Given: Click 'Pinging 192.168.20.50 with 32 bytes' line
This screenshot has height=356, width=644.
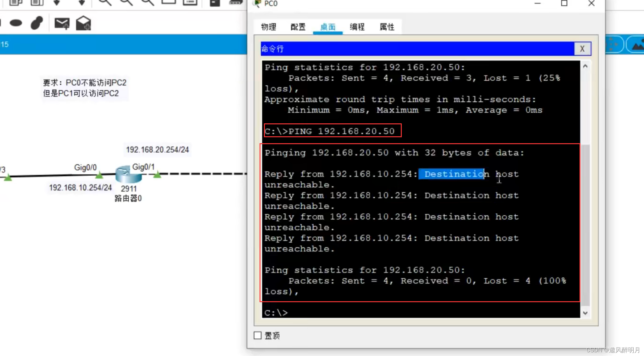Looking at the screenshot, I should click(x=394, y=153).
